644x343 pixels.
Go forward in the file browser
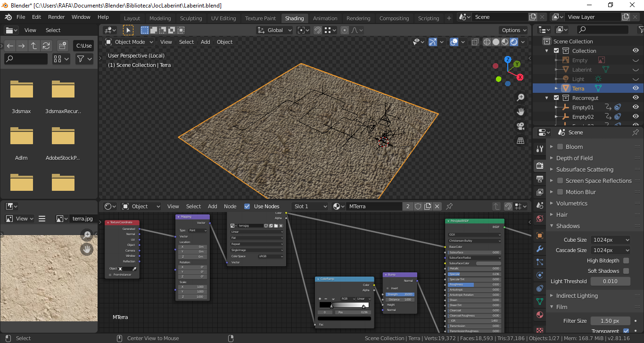pyautogui.click(x=22, y=46)
